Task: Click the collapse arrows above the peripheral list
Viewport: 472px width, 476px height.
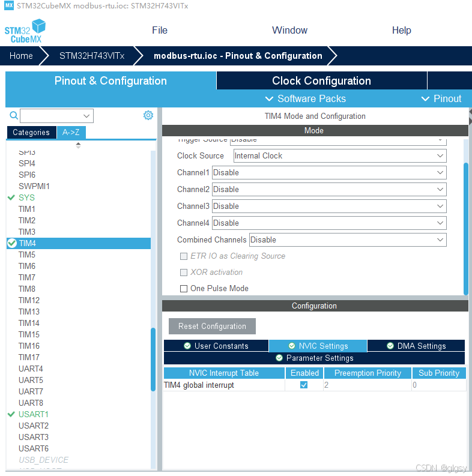Action: 78,145
